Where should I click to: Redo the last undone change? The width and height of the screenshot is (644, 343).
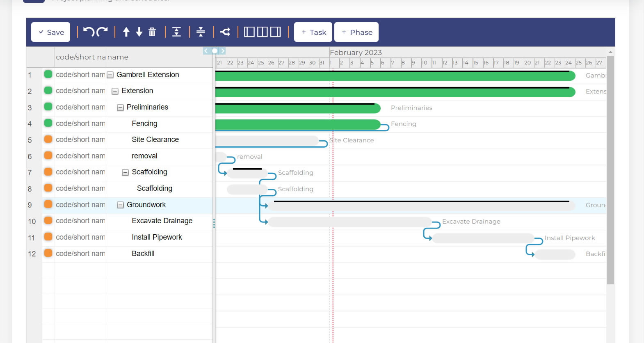pyautogui.click(x=102, y=32)
